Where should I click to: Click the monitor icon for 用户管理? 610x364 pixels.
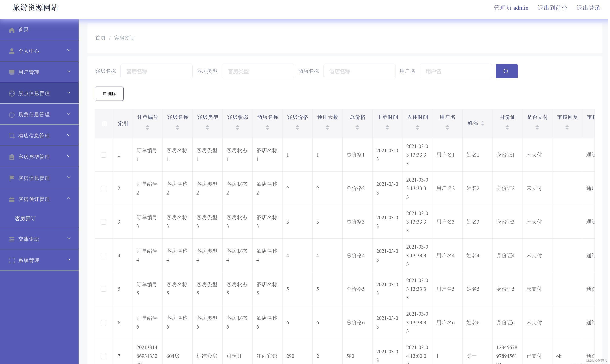coord(11,72)
